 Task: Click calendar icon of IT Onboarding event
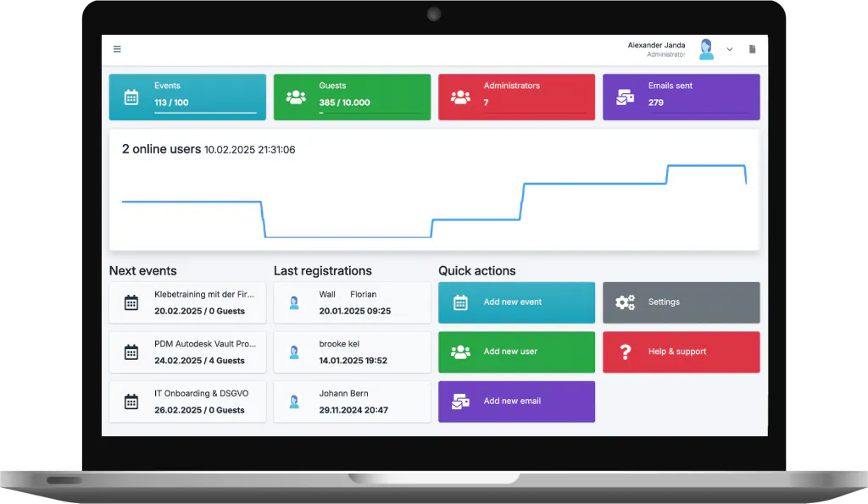coord(131,402)
